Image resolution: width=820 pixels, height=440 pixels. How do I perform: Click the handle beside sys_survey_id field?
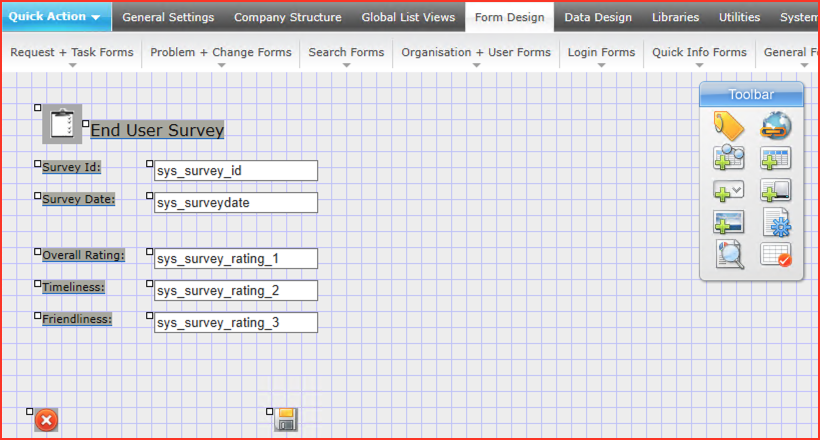coord(150,164)
